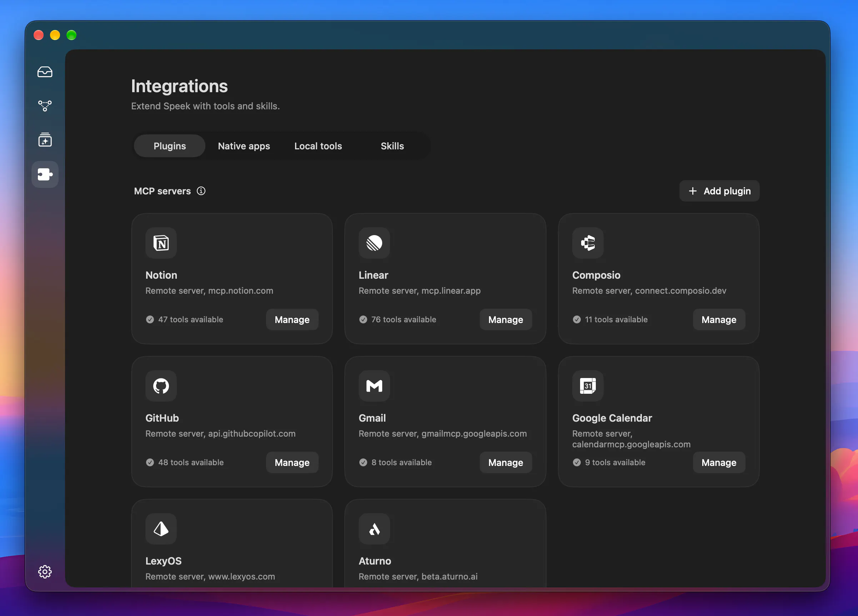Click 'Remote server, api.githubcopilot.com' text

coord(220,434)
